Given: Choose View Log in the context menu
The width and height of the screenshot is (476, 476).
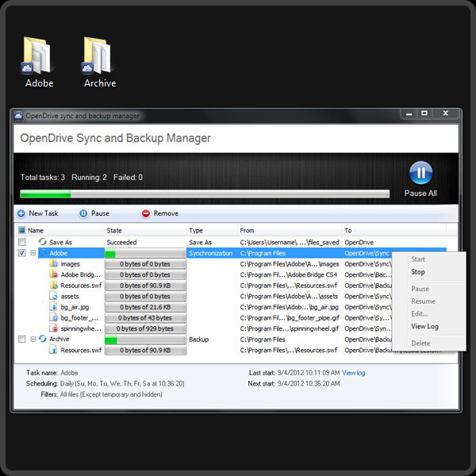Looking at the screenshot, I should coord(424,326).
